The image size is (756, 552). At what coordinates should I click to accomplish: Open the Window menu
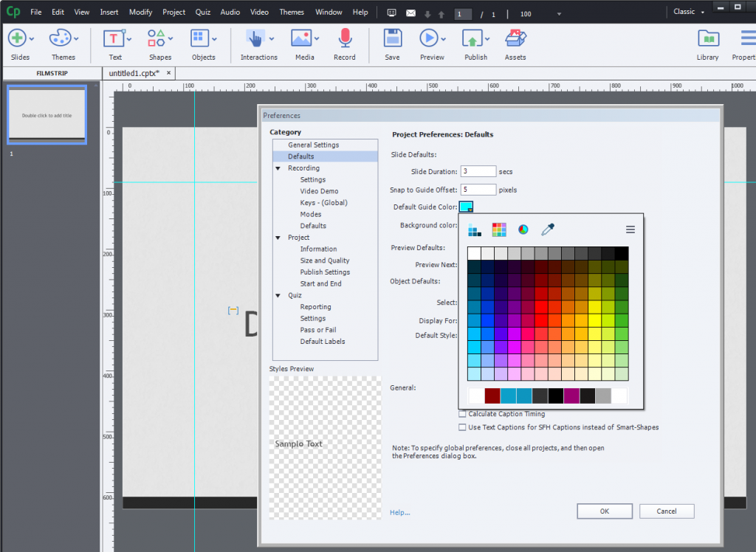[x=329, y=12]
